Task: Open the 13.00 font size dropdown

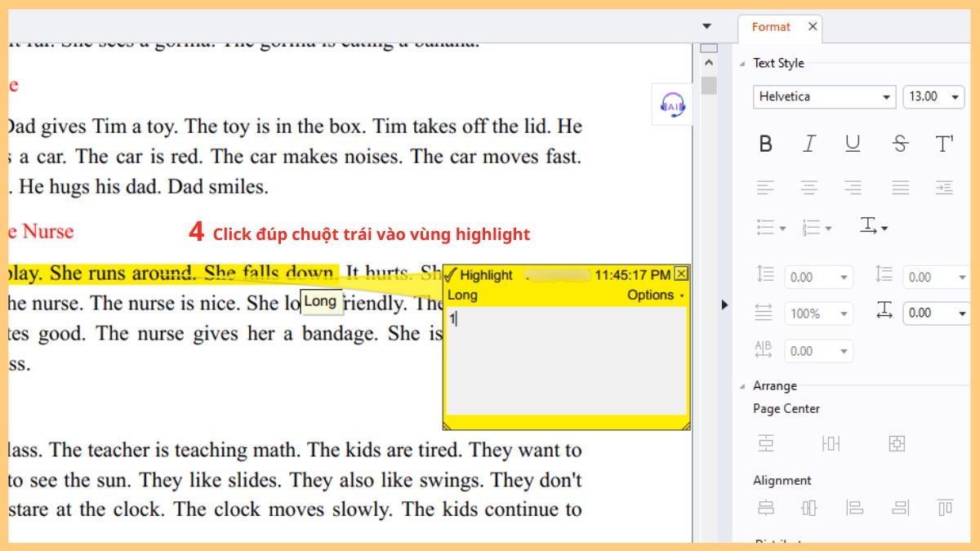Action: coord(933,97)
